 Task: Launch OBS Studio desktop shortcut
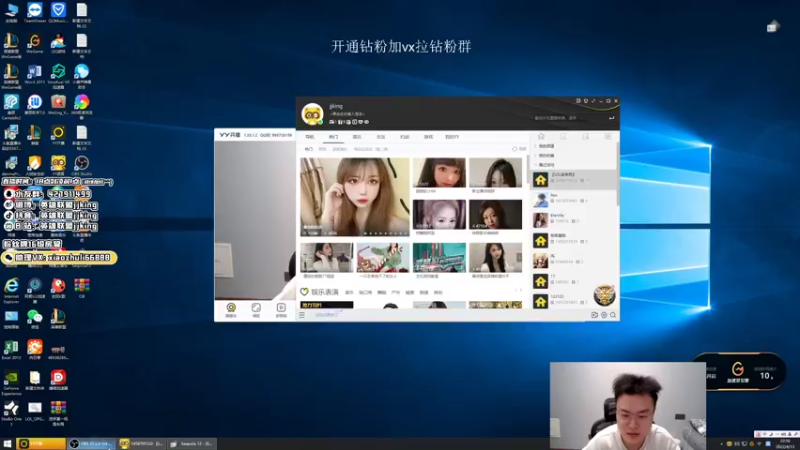[82, 166]
